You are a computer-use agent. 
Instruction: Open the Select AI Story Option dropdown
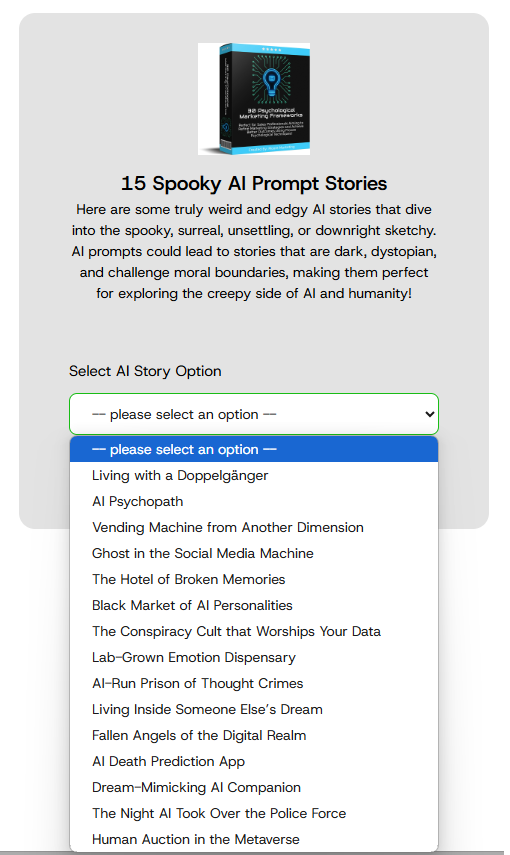pos(254,414)
